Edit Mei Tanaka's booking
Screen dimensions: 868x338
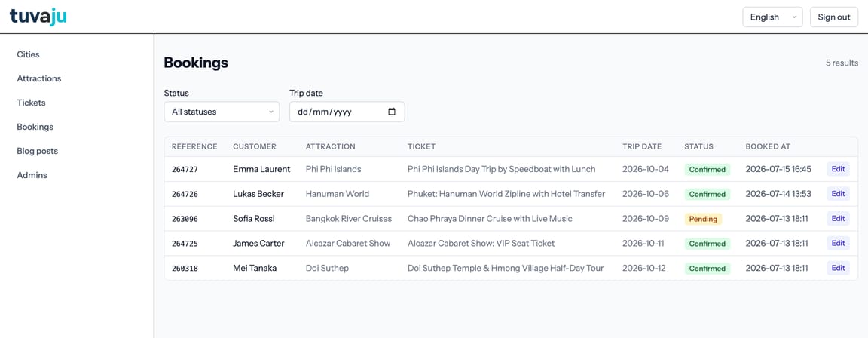(x=838, y=268)
